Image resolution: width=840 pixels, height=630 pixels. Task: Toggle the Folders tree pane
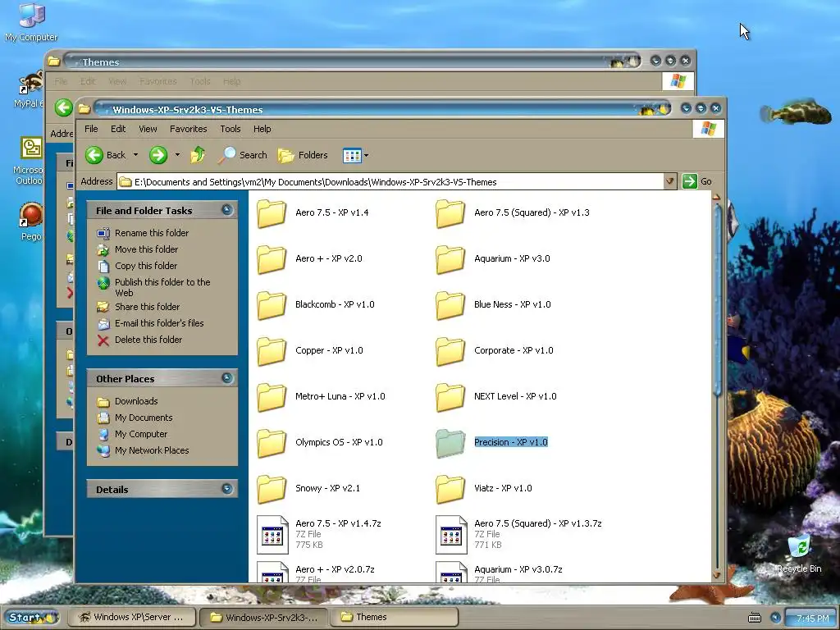pyautogui.click(x=303, y=155)
